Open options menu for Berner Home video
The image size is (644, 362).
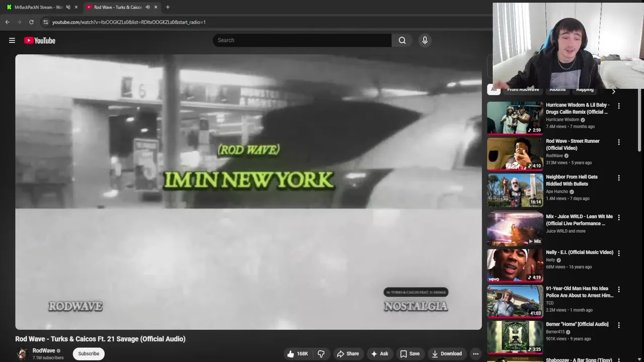point(619,325)
